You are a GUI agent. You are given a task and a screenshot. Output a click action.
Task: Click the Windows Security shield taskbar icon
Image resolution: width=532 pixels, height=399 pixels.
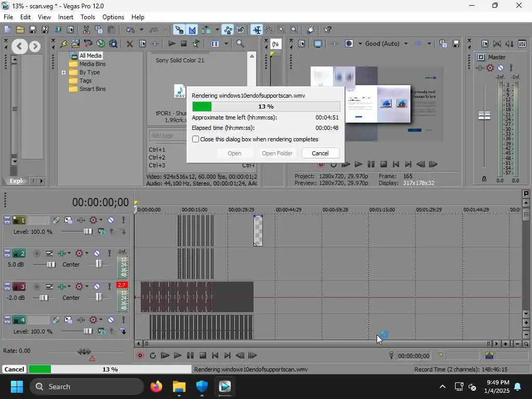click(x=202, y=387)
